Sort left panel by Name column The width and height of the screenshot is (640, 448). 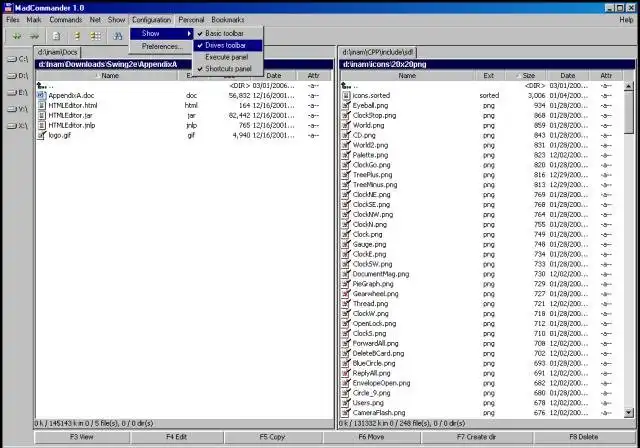107,75
